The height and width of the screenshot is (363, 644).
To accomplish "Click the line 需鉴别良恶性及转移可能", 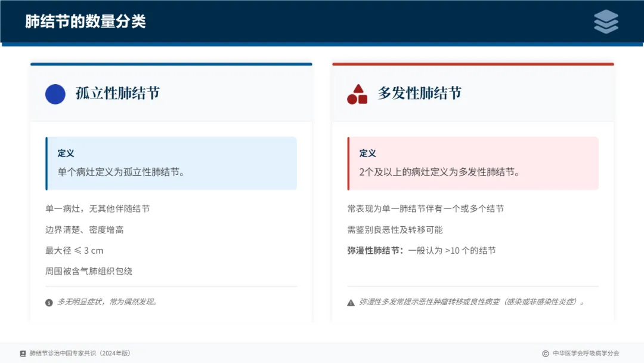I will coord(395,230).
